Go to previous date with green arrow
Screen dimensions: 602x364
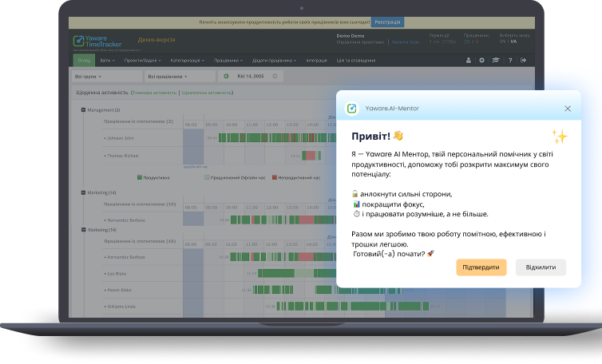click(226, 76)
